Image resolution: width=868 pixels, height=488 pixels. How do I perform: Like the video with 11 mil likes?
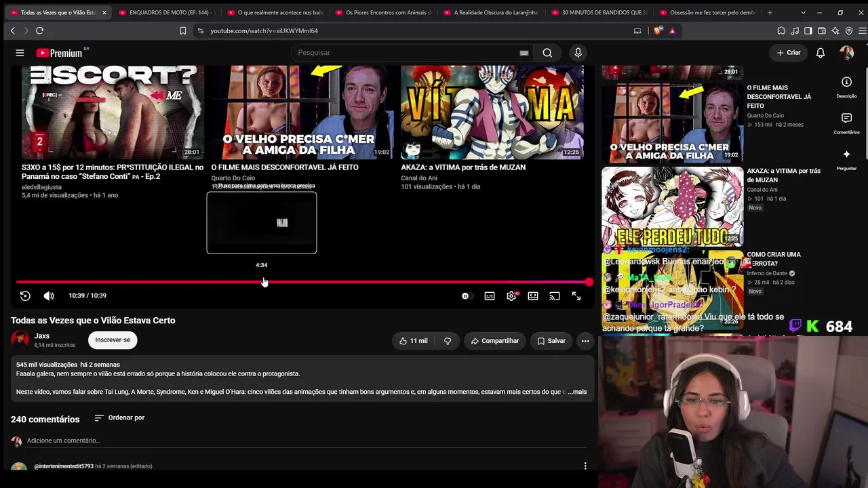[414, 341]
